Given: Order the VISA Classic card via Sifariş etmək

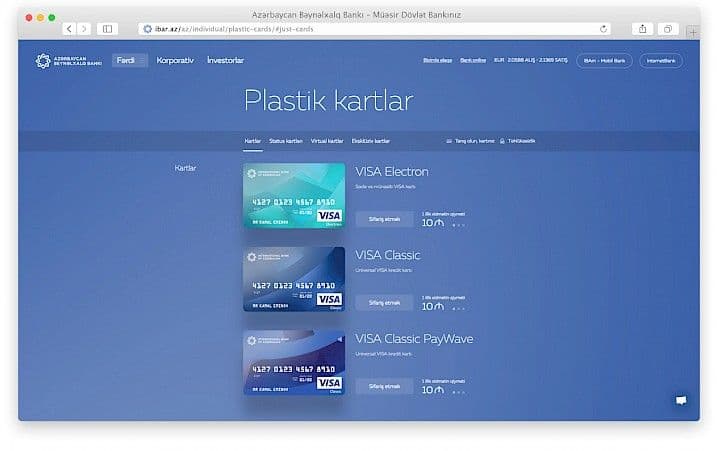Looking at the screenshot, I should coord(384,303).
